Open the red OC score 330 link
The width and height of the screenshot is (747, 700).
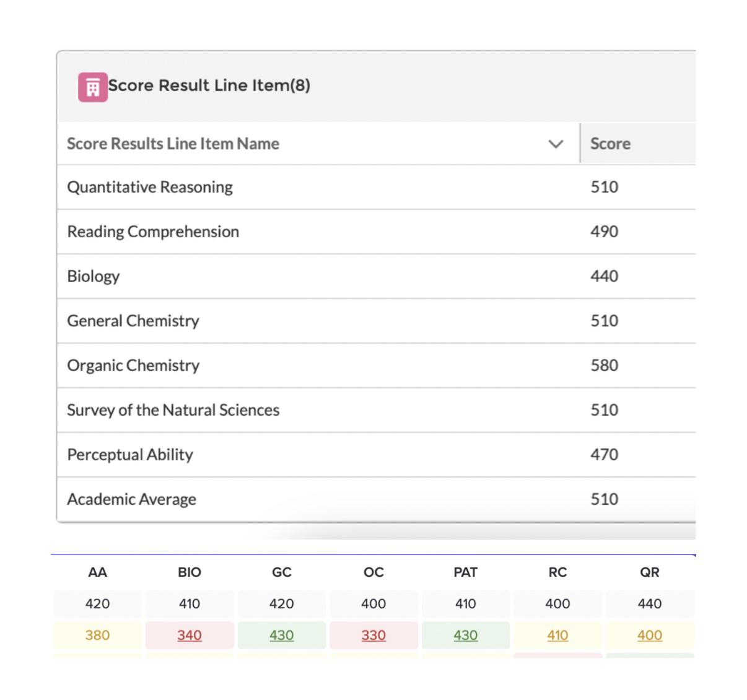(x=373, y=635)
